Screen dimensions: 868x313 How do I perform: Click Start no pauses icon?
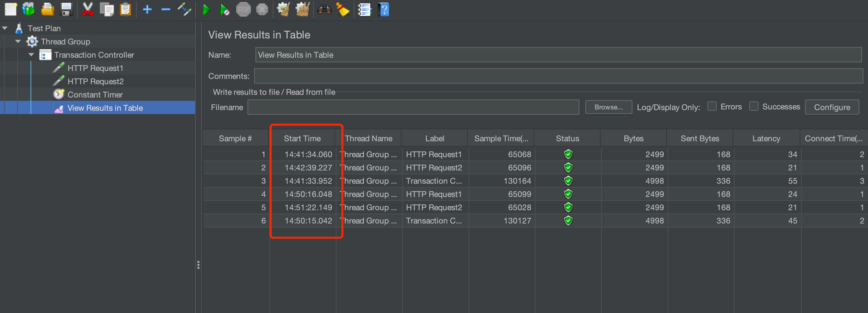225,10
